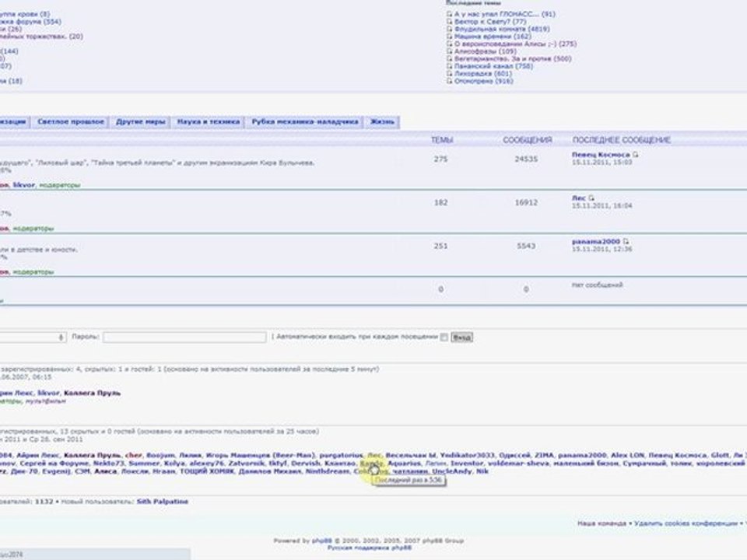Viewport: 747px width, 560px height.
Task: Click topic icon beside 'Вектор к Свету?'
Action: [449, 22]
